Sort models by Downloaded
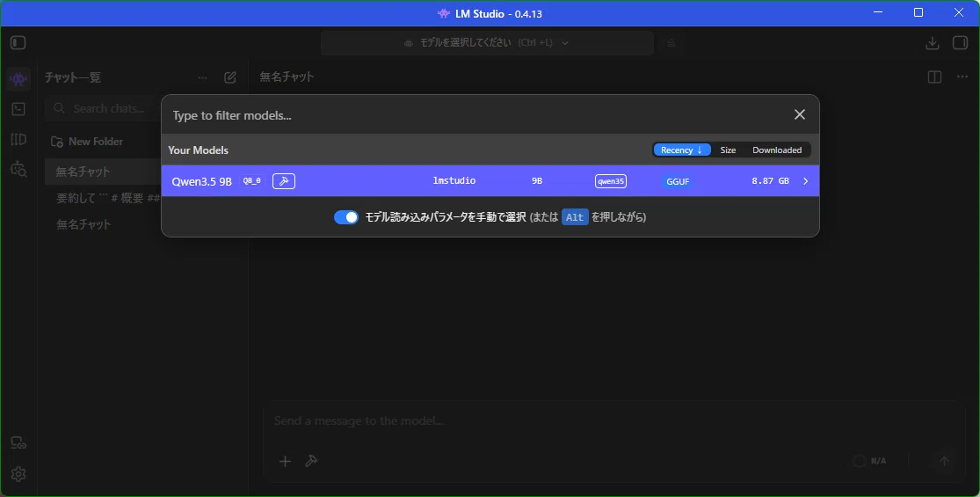The image size is (980, 497). click(x=777, y=150)
